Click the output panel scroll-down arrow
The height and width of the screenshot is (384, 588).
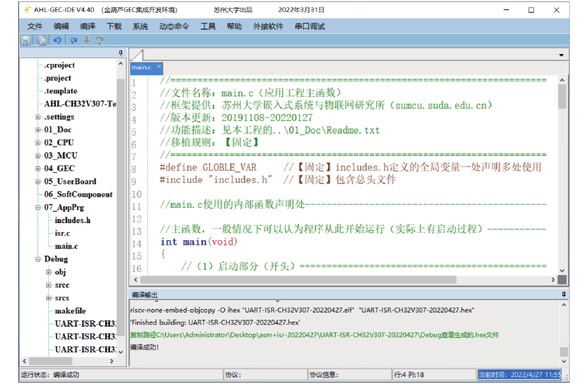tap(564, 361)
